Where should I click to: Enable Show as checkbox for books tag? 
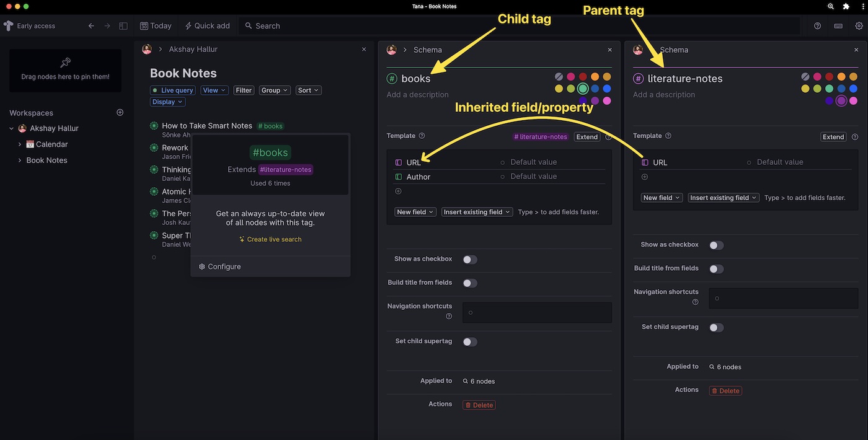[470, 260]
